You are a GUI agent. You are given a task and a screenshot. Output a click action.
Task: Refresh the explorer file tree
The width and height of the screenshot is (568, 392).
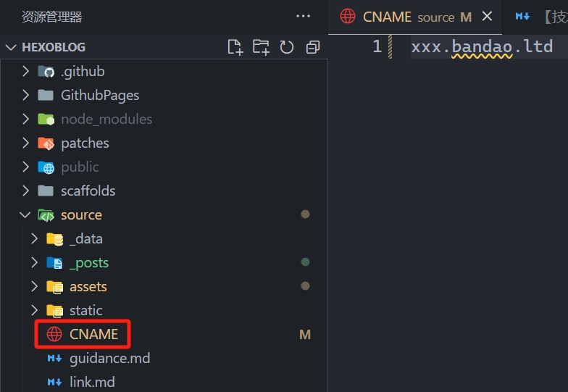coord(287,47)
